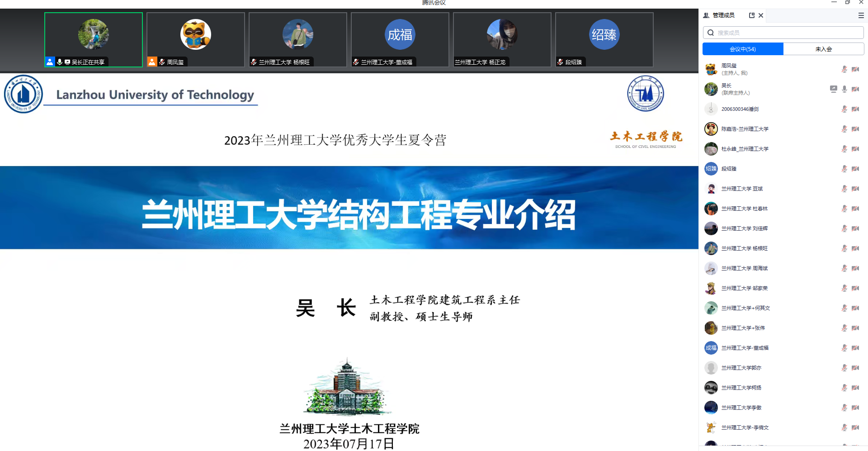Mute 吴长's microphone in member list
The height and width of the screenshot is (451, 868).
pos(844,89)
